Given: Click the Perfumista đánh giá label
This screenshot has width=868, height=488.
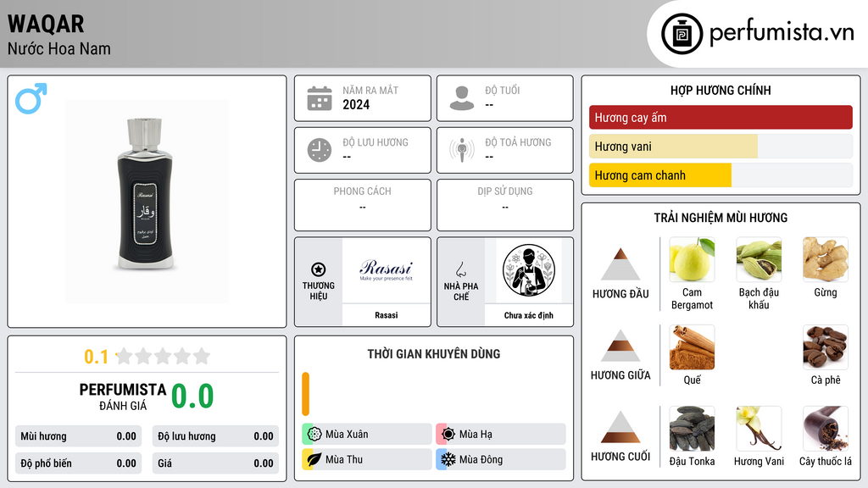Looking at the screenshot, I should click(122, 396).
